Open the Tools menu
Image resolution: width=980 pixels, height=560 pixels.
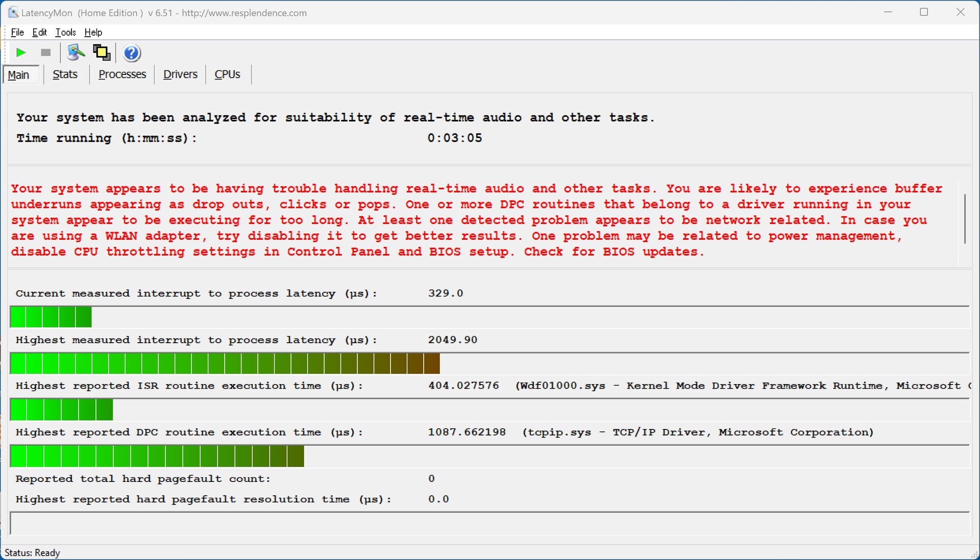[65, 32]
